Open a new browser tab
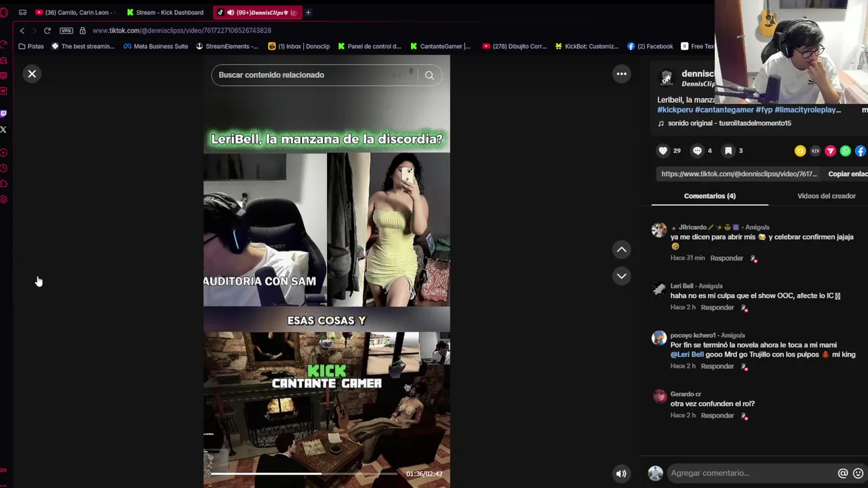868x488 pixels. 308,12
